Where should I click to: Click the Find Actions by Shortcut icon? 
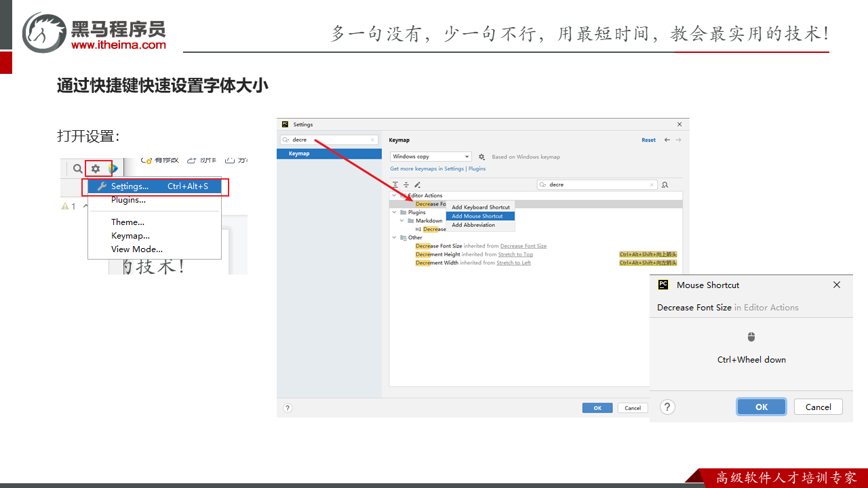[x=665, y=184]
